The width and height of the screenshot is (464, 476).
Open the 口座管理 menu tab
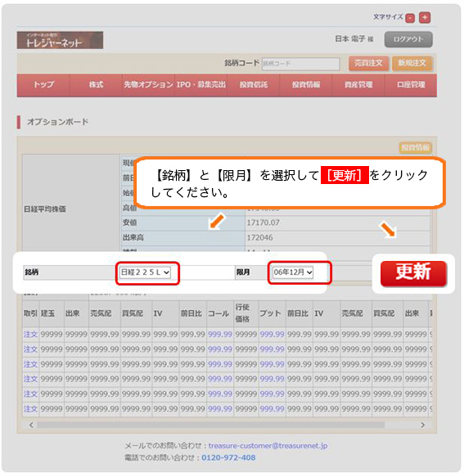click(x=411, y=85)
